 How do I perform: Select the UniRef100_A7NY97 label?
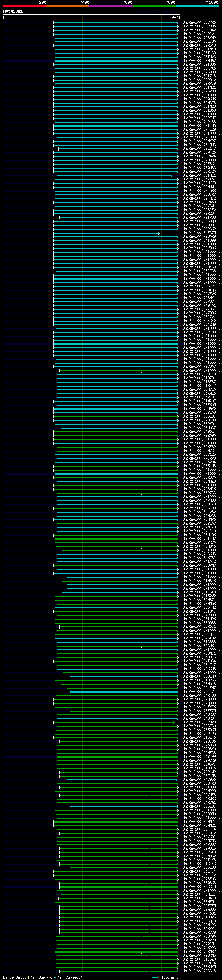199,141
